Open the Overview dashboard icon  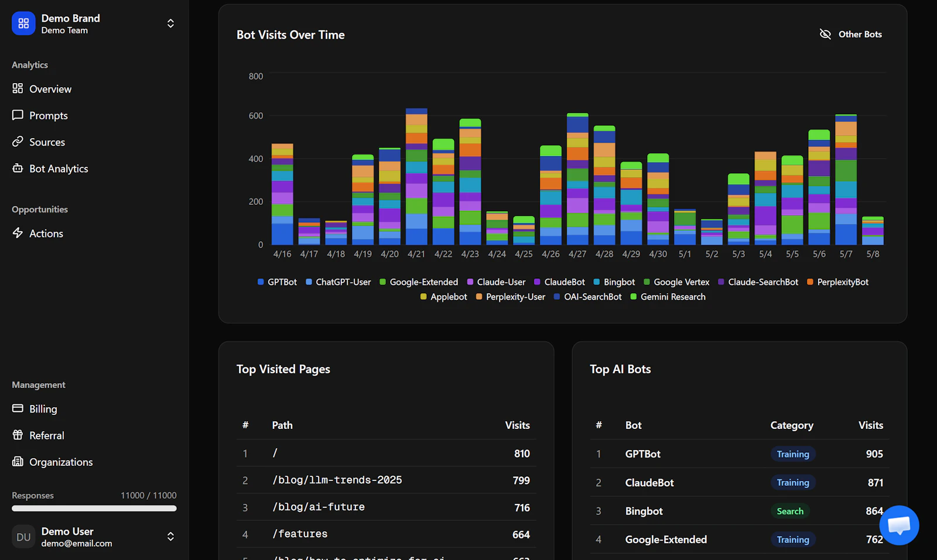coord(18,88)
